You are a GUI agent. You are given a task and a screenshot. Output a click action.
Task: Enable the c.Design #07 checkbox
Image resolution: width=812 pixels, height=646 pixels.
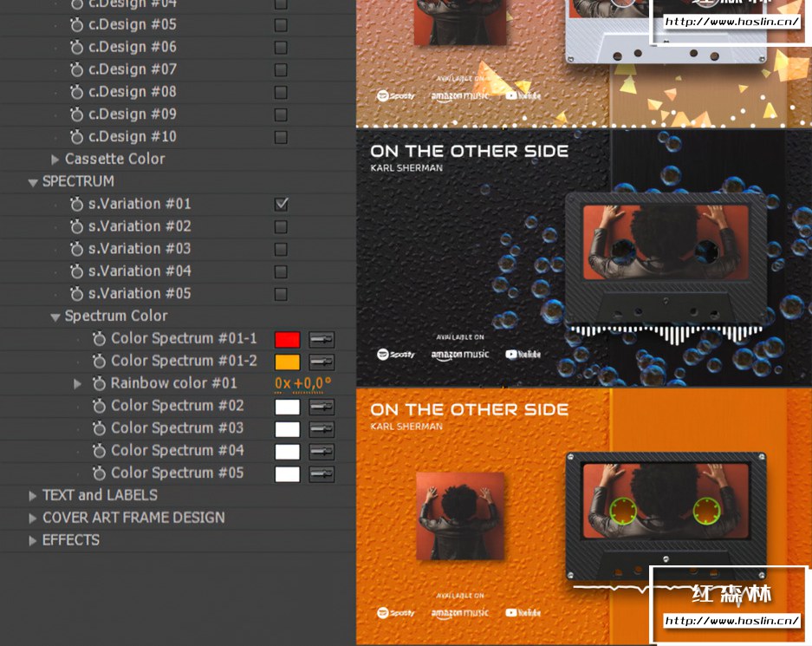tap(281, 70)
